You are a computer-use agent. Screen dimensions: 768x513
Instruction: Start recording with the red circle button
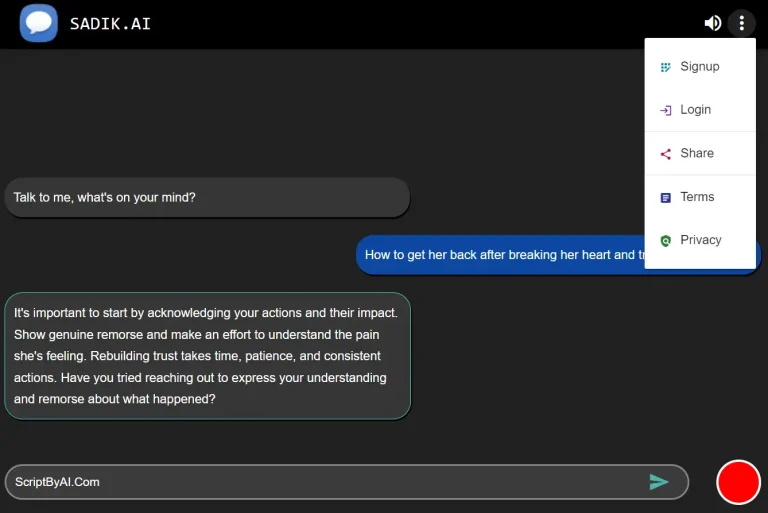[x=738, y=482]
